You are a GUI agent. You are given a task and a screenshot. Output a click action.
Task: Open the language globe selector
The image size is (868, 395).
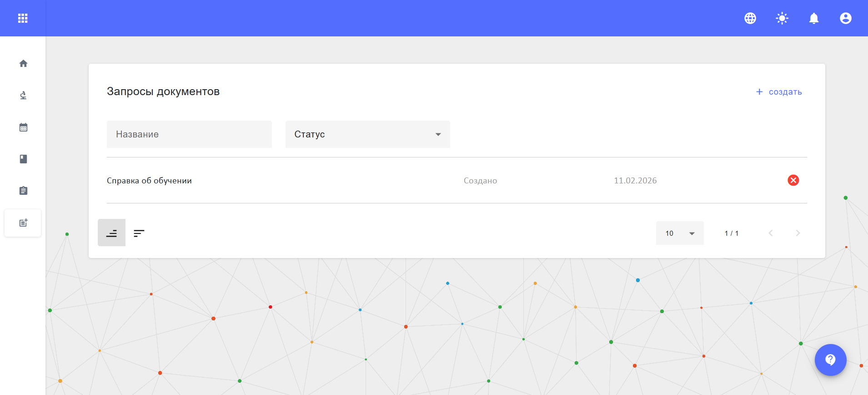point(750,18)
